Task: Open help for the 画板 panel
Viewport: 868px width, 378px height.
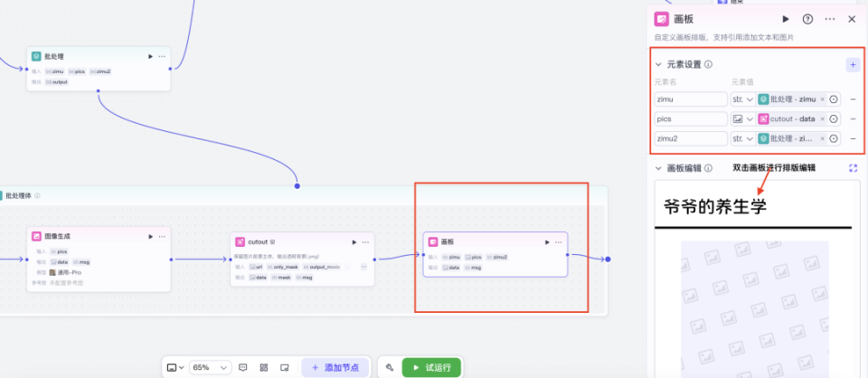Action: coord(807,19)
